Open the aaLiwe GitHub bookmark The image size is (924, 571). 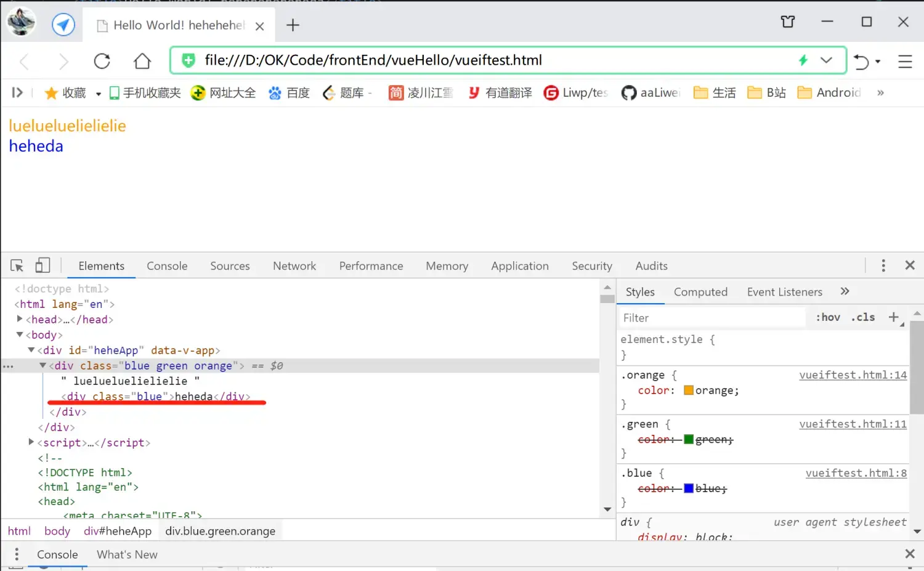coord(651,93)
